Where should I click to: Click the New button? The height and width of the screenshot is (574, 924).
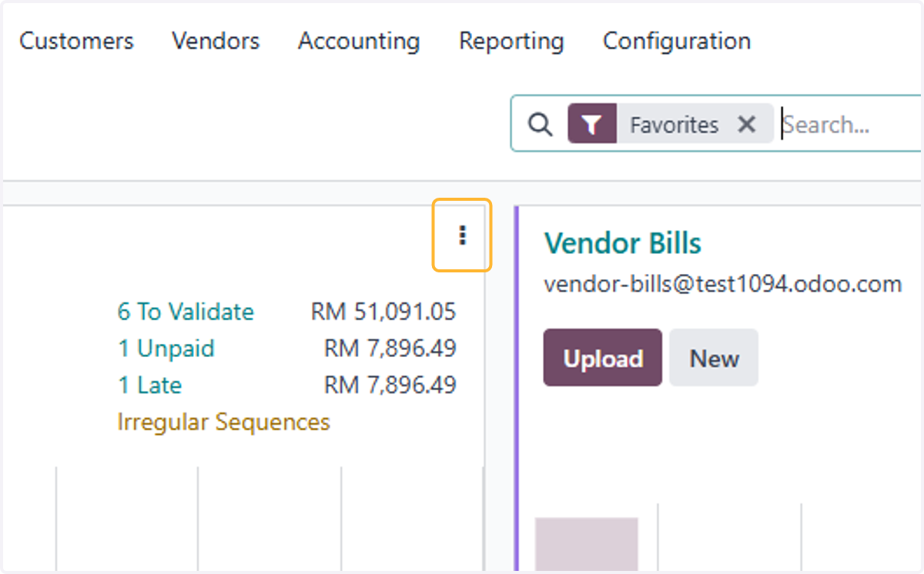pos(714,358)
